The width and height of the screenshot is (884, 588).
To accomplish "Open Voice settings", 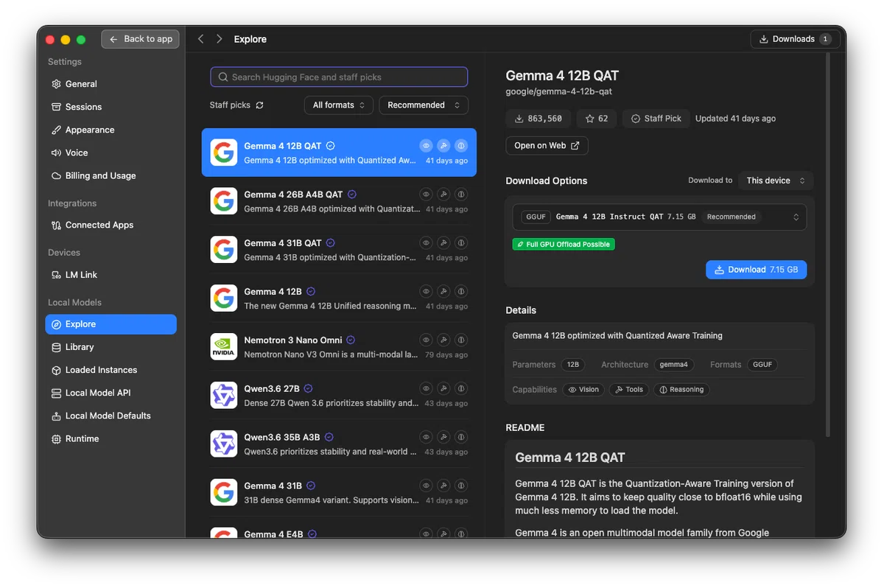I will 110,153.
